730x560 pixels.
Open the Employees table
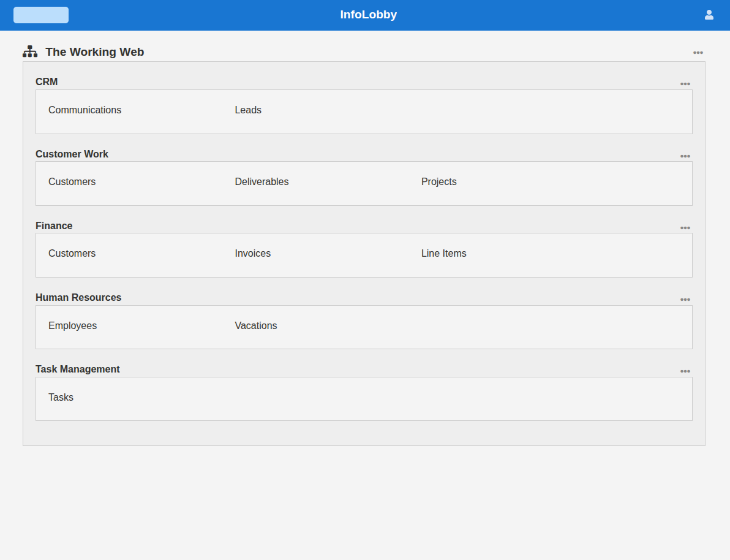point(72,326)
